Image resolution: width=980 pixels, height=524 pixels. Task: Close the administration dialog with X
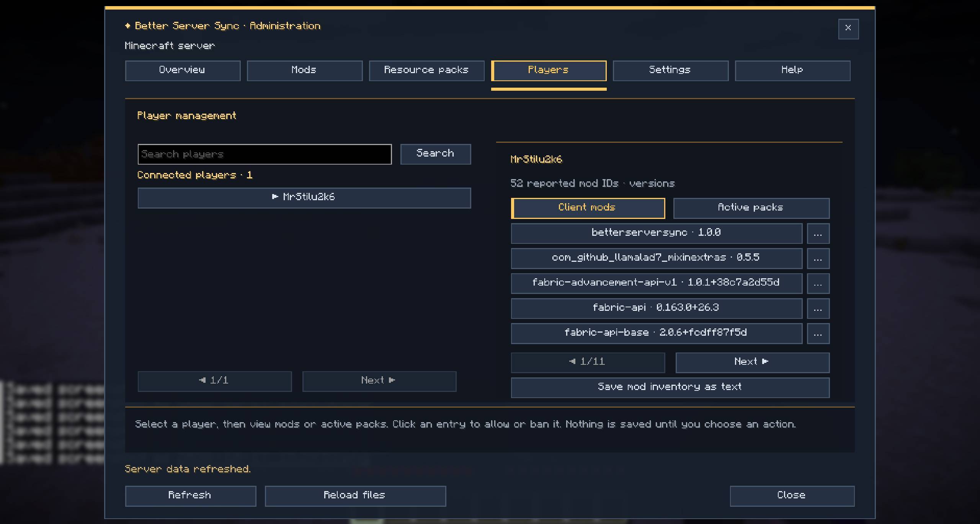click(848, 29)
